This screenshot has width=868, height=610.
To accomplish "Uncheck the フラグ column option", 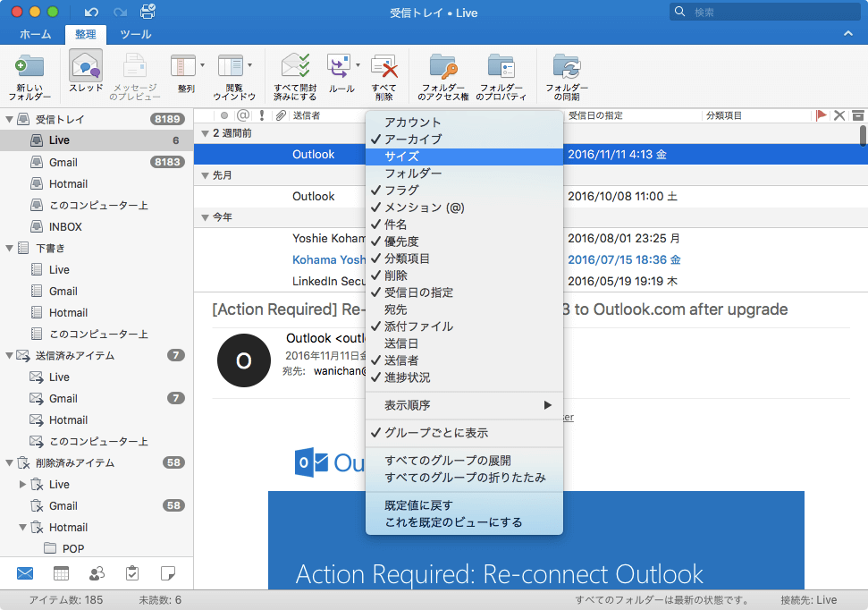I will tap(464, 190).
